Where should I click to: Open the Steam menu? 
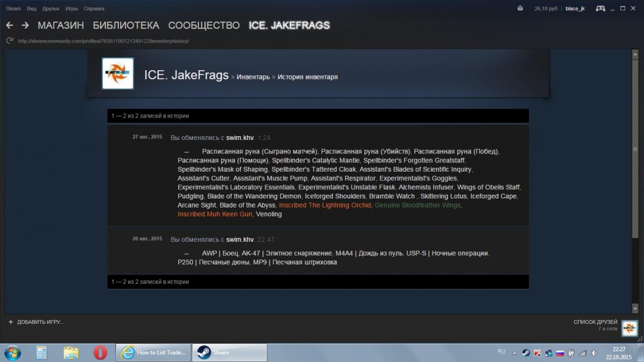click(x=13, y=9)
